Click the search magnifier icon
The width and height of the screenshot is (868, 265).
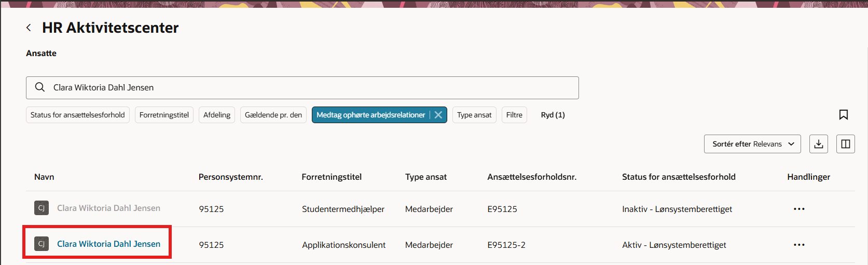tap(40, 87)
